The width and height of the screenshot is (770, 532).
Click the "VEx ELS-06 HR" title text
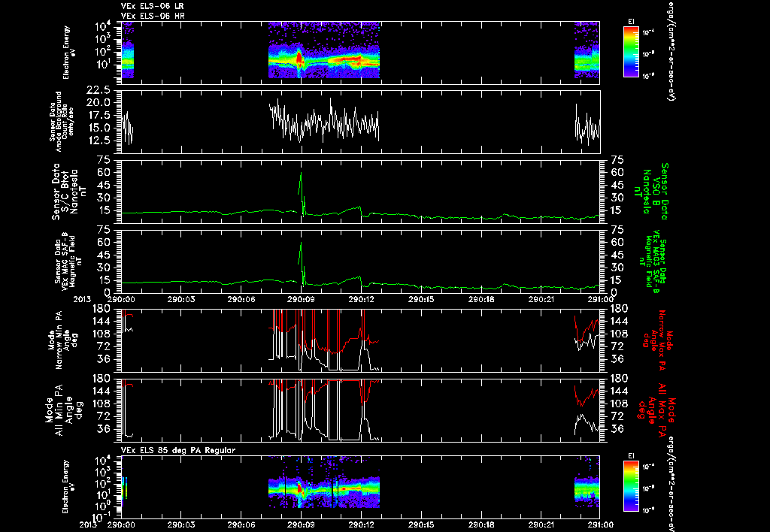click(153, 17)
